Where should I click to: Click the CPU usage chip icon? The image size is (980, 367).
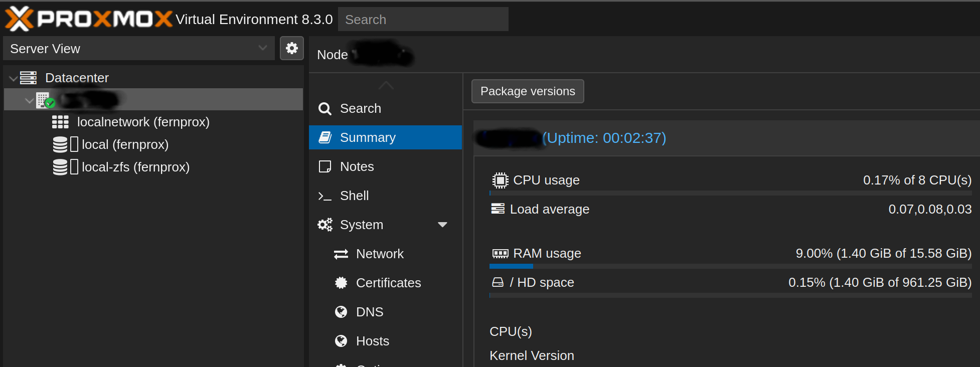(x=500, y=180)
